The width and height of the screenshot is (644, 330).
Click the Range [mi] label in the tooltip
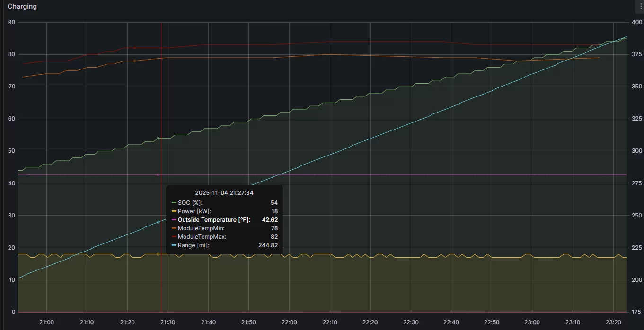[194, 245]
